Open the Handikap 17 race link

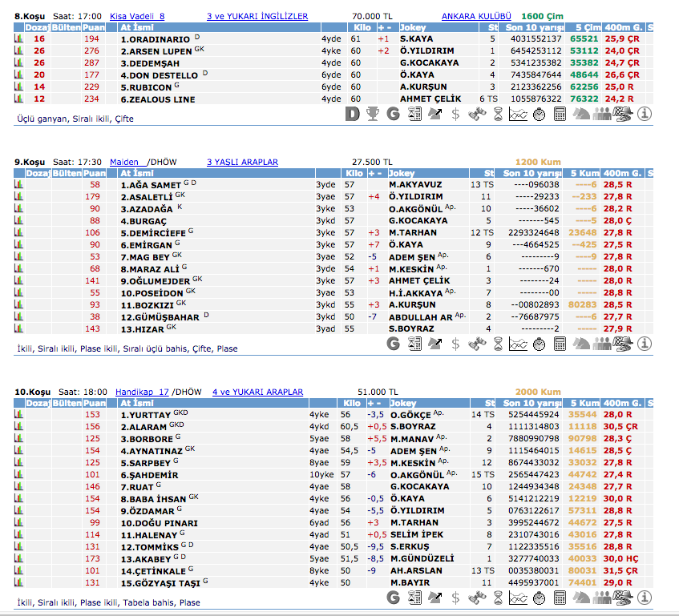point(142,392)
